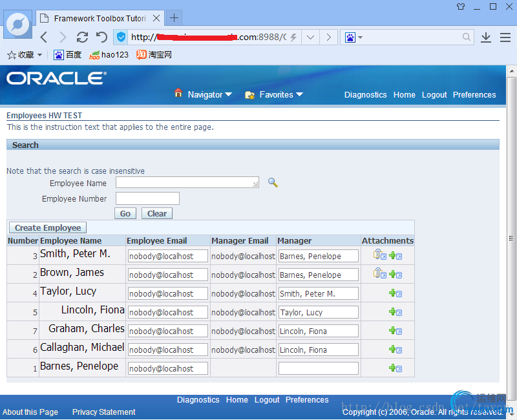Edit manager field for Taylor, Lucy row
Viewport: 517px width, 420px height.
coord(319,294)
